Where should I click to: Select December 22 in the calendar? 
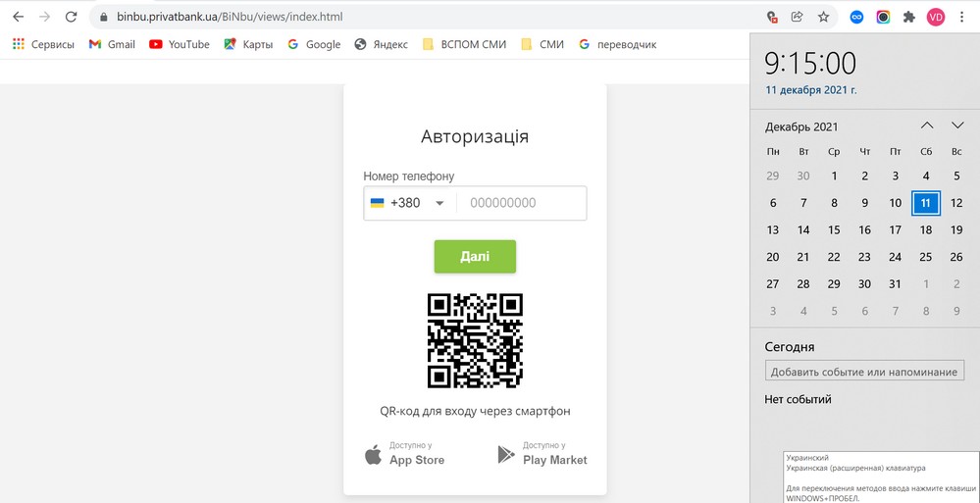834,257
